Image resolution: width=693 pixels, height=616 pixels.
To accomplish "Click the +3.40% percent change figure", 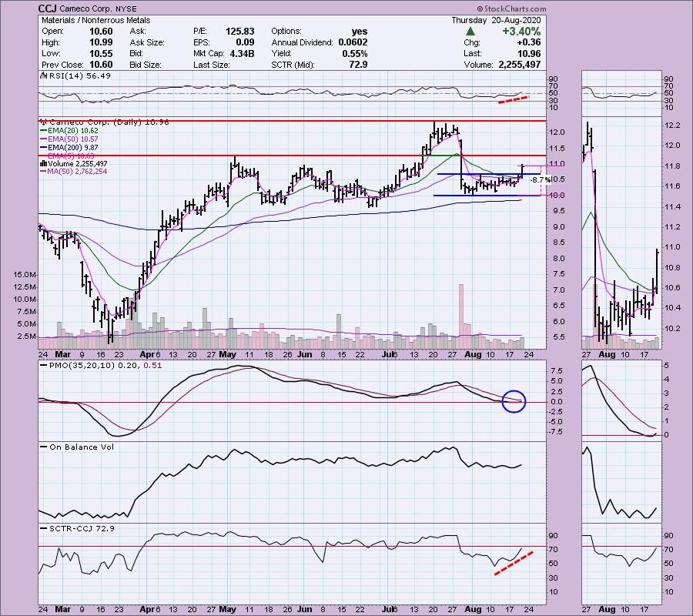I will click(x=521, y=32).
